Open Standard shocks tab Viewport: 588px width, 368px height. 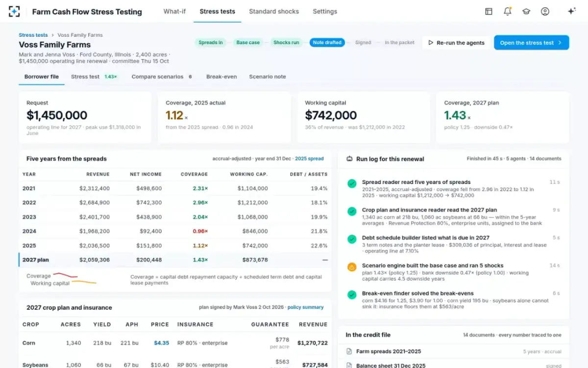click(x=274, y=11)
